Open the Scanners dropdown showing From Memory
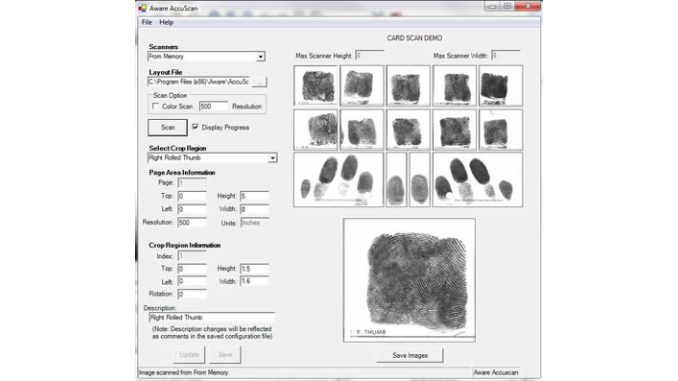 click(x=206, y=57)
